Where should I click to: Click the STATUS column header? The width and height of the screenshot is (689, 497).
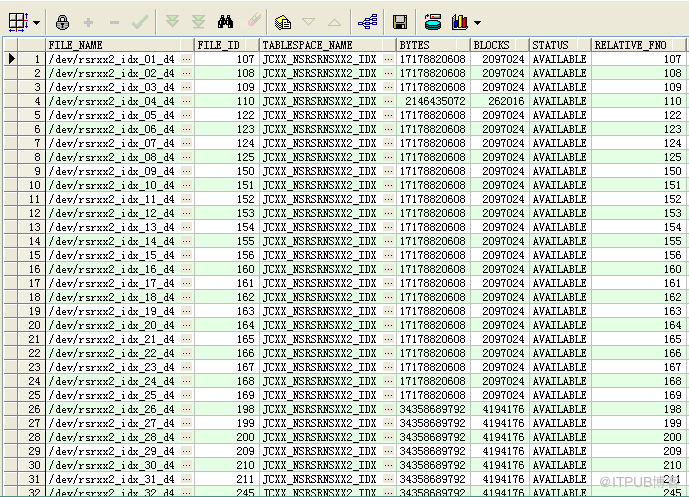(x=560, y=45)
